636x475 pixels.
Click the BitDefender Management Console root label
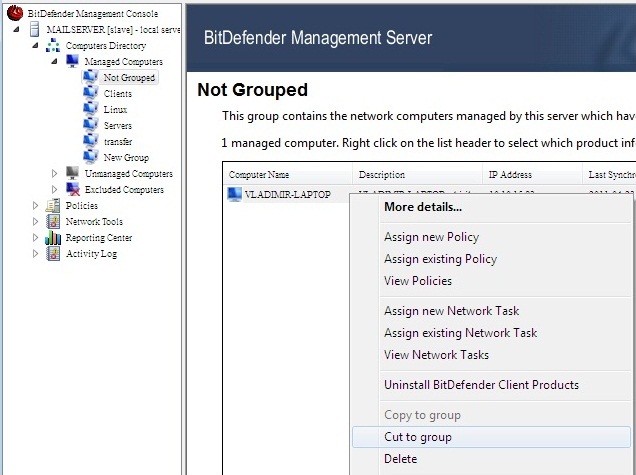tap(92, 14)
